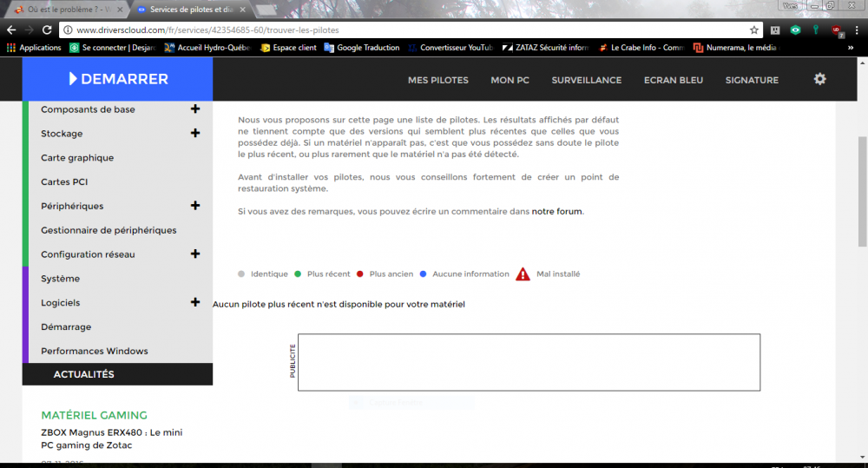Open the SIGNATURE menu
The height and width of the screenshot is (468, 868).
tap(752, 80)
